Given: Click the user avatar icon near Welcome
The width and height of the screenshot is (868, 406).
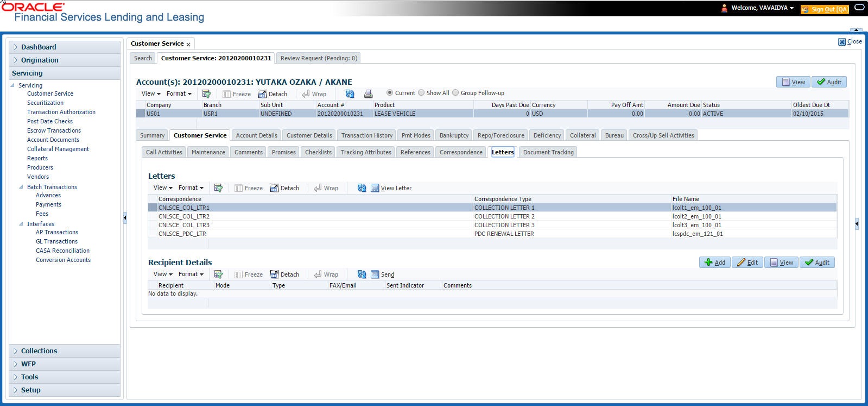Looking at the screenshot, I should pyautogui.click(x=724, y=8).
